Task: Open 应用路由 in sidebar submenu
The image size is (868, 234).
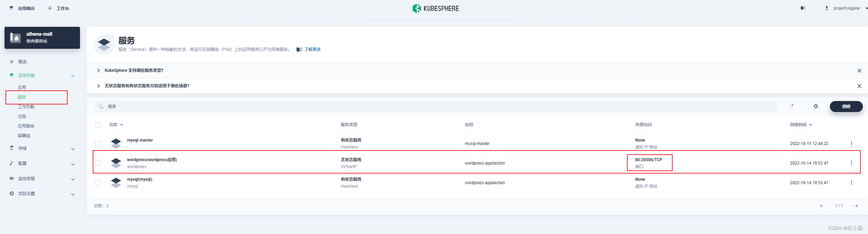Action: pyautogui.click(x=26, y=126)
